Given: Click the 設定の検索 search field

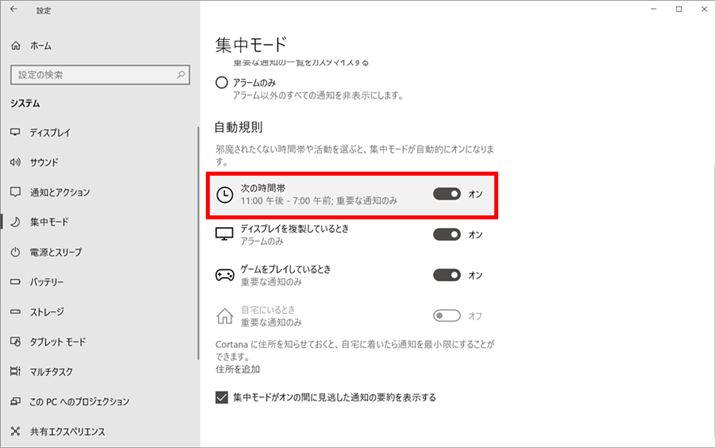Looking at the screenshot, I should (x=100, y=74).
